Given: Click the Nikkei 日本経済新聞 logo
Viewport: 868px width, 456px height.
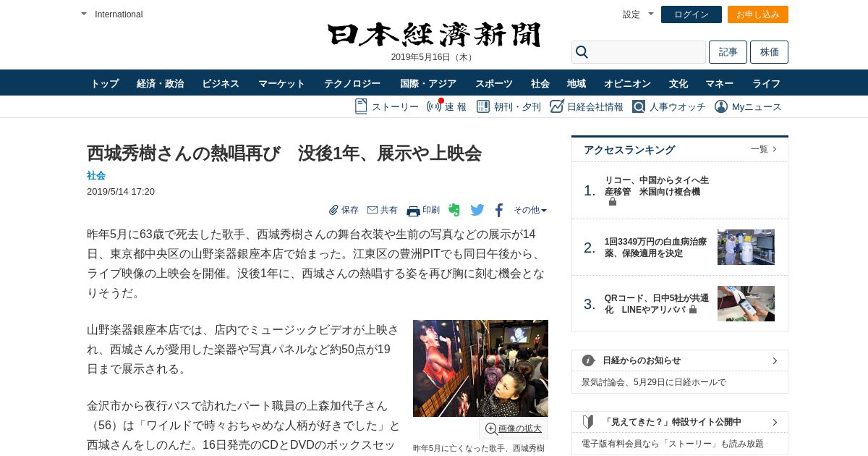Looking at the screenshot, I should (434, 35).
